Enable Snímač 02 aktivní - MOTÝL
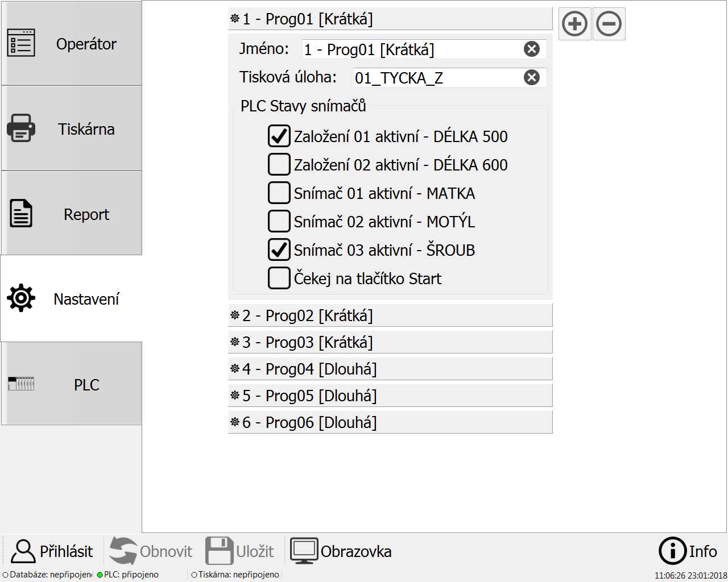The image size is (728, 582). click(x=279, y=222)
